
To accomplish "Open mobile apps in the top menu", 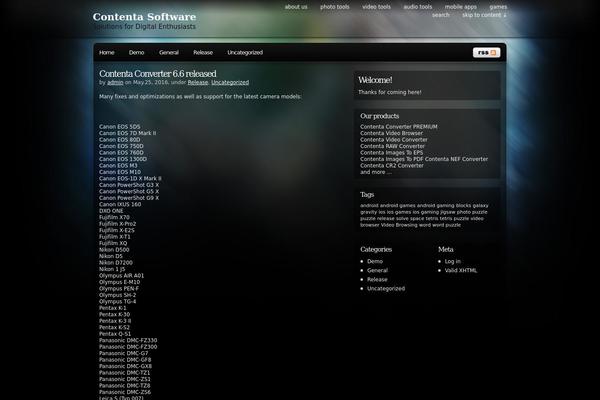I will (x=461, y=7).
